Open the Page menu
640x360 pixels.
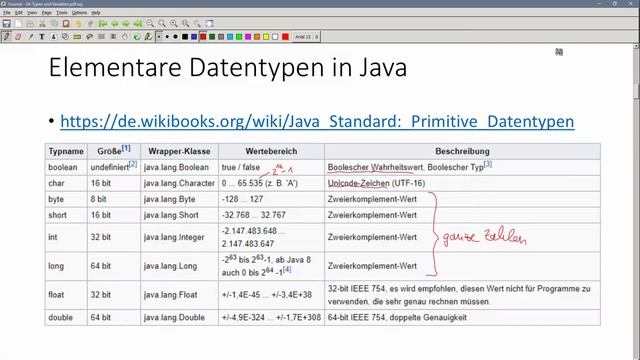click(47, 13)
